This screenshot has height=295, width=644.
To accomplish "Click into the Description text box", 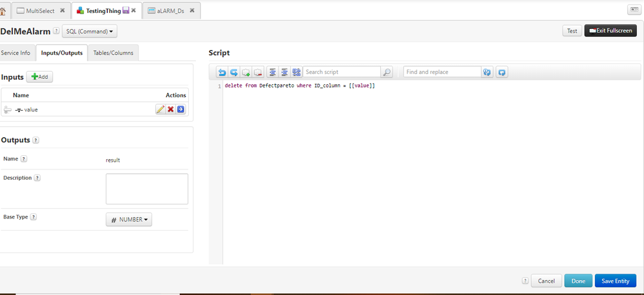I will tap(146, 189).
